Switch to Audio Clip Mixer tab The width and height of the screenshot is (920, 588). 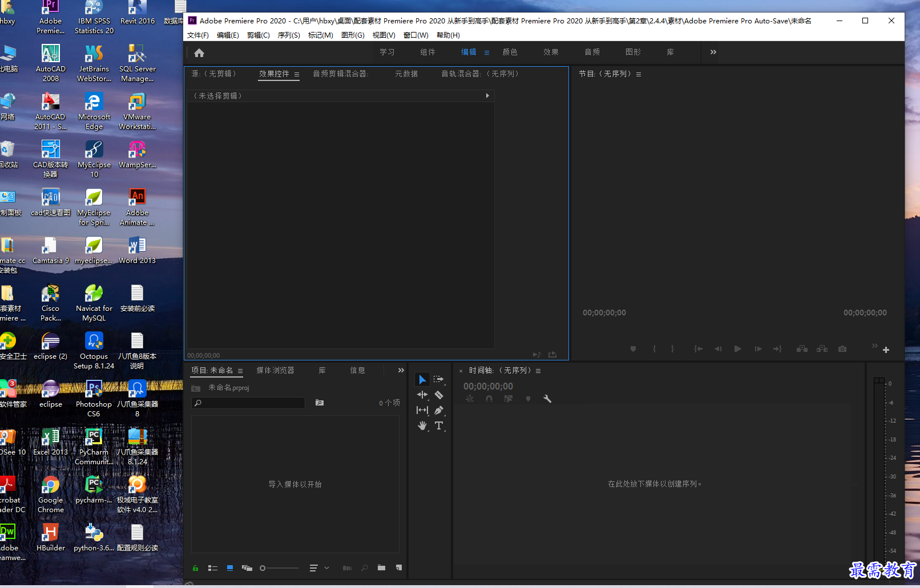[x=341, y=74]
